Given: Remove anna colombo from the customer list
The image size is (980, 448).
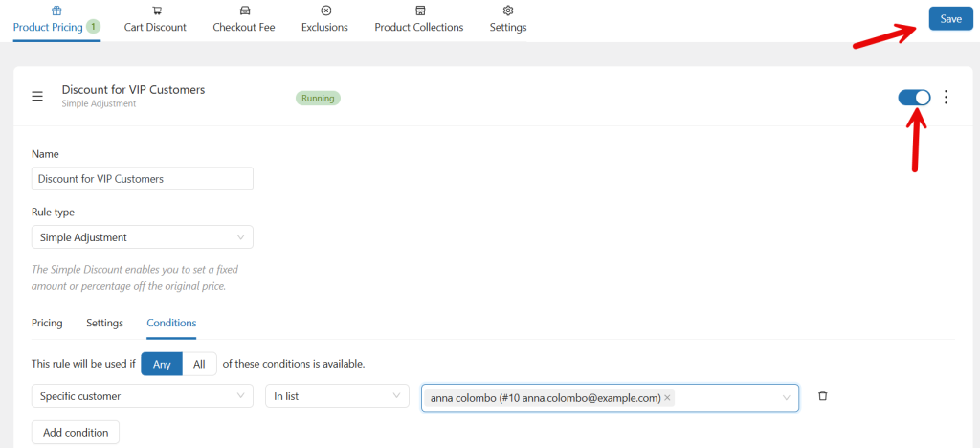Looking at the screenshot, I should [x=667, y=397].
